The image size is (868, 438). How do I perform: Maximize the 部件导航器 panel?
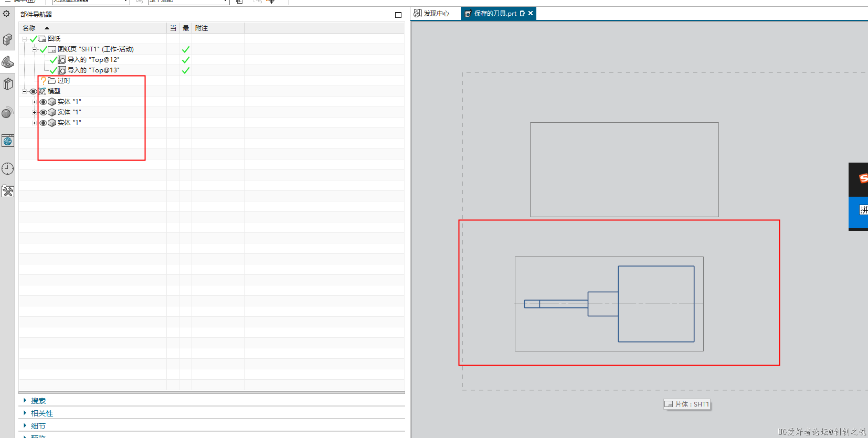point(398,15)
